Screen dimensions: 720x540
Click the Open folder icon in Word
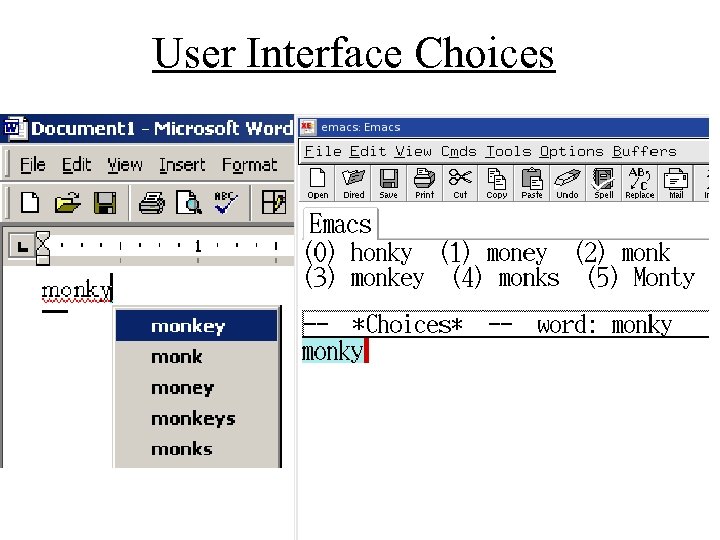(68, 202)
